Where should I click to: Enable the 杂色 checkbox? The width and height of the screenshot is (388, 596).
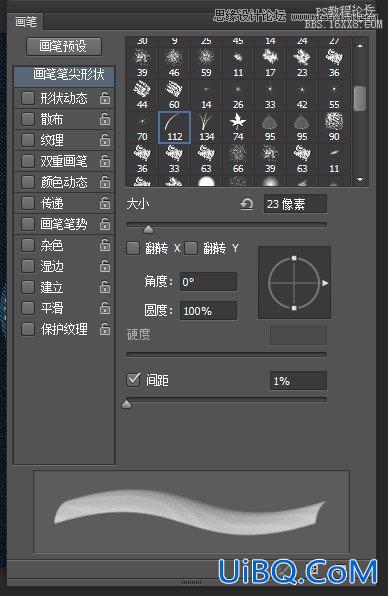coord(28,245)
